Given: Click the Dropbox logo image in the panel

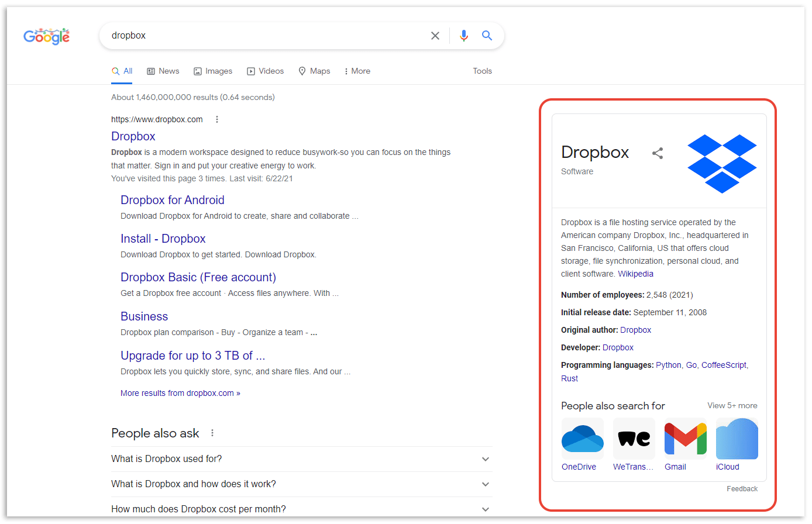Looking at the screenshot, I should pos(722,164).
